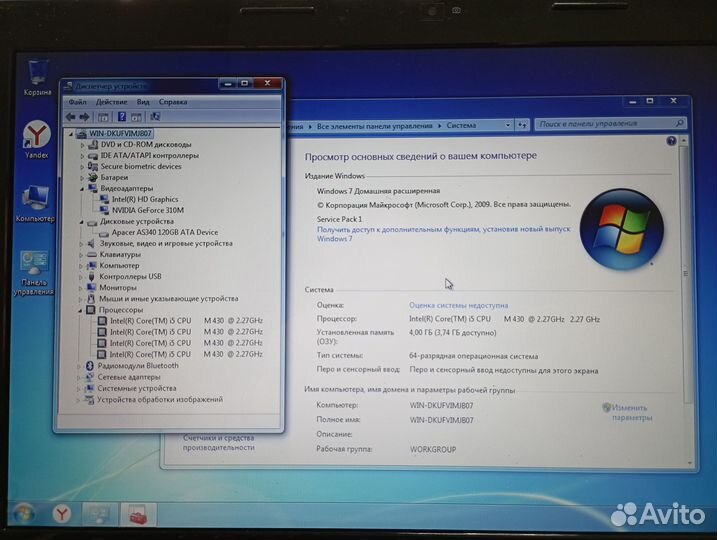This screenshot has width=717, height=540.
Task: Expand Радиомодули Bluetooth node
Action: coord(79,366)
